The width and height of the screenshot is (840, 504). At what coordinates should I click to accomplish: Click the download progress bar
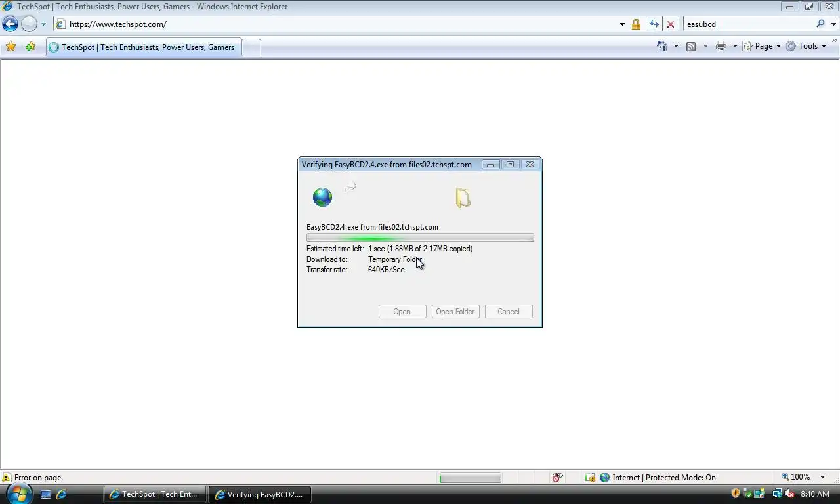point(420,238)
